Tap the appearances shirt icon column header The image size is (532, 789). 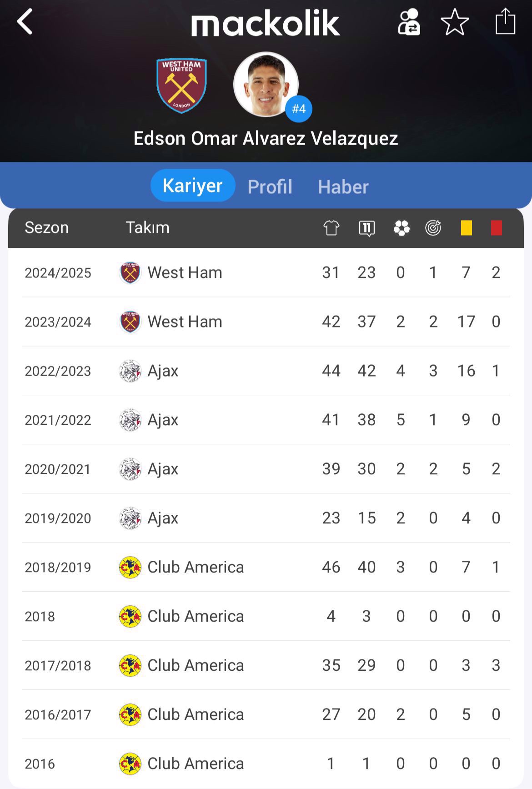[x=331, y=227]
